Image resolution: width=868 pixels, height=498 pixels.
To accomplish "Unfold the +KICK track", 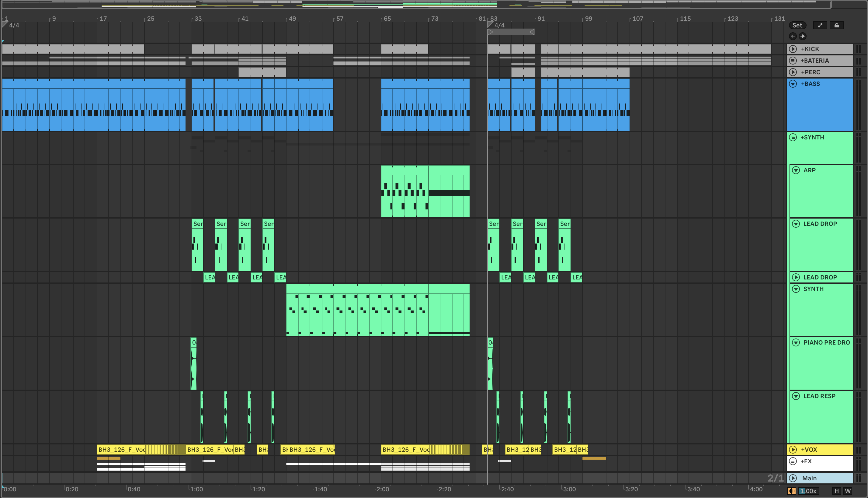I will tap(793, 49).
